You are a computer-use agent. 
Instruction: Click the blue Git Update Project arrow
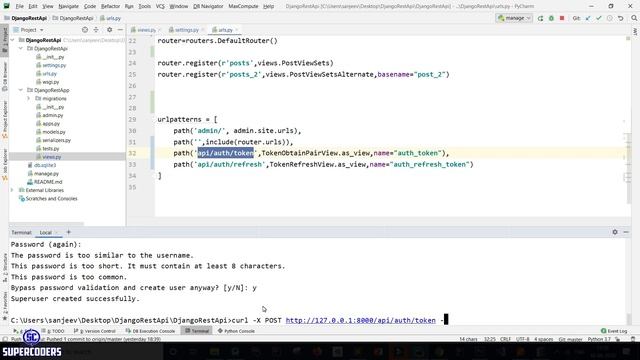[588, 18]
